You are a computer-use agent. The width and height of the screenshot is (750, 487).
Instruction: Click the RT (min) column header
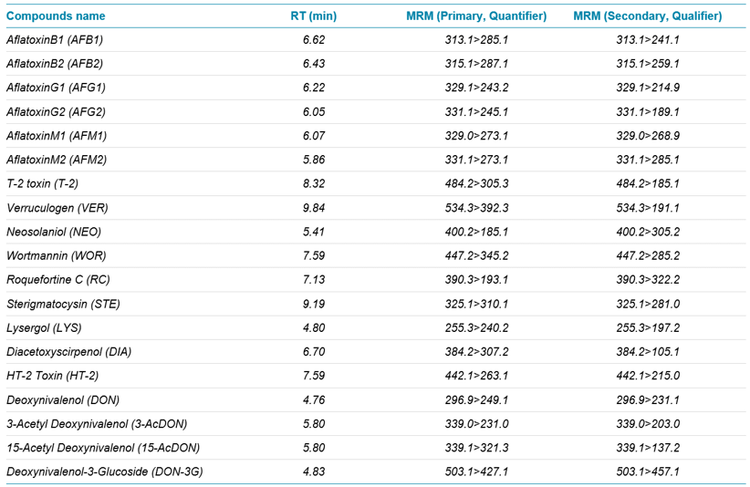point(307,16)
